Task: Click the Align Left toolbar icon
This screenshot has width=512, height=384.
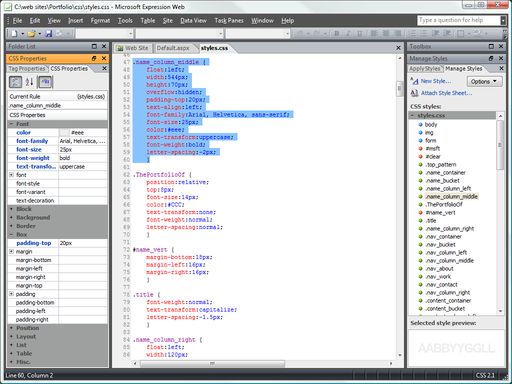Action: (374, 33)
